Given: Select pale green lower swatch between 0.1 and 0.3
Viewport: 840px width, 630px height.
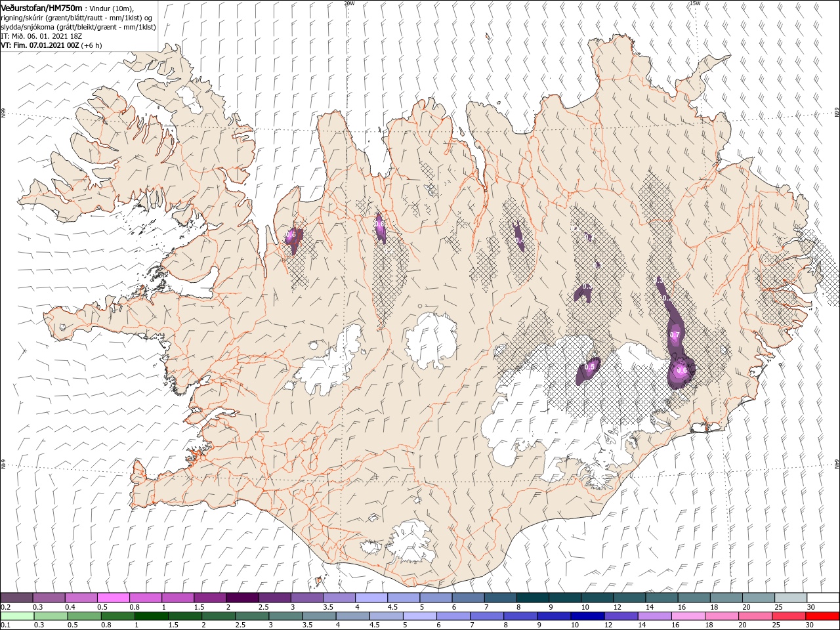Looking at the screenshot, I should click(17, 616).
